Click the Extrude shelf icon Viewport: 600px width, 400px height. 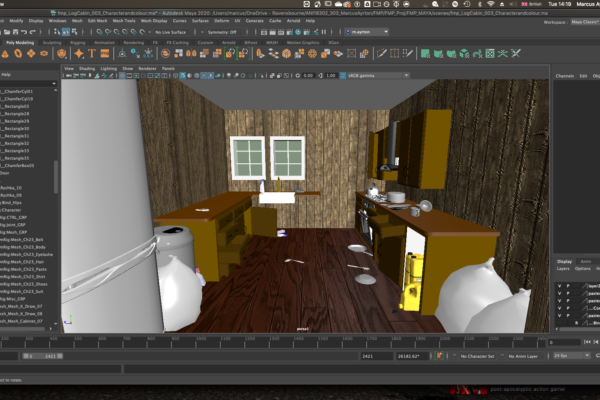260,54
